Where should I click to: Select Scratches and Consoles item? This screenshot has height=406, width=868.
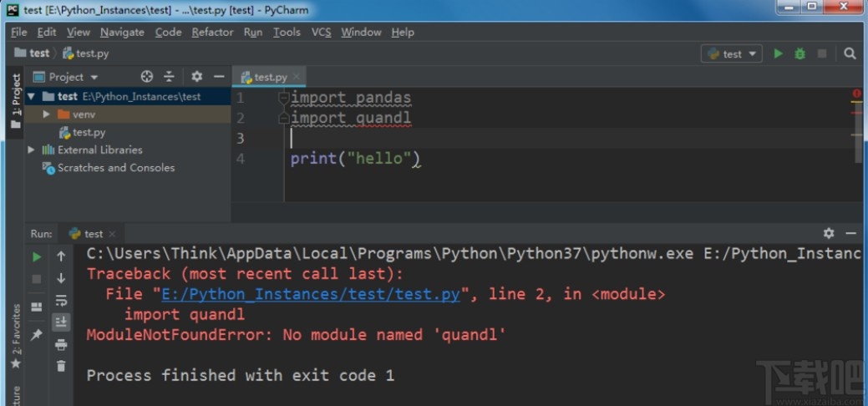click(109, 167)
